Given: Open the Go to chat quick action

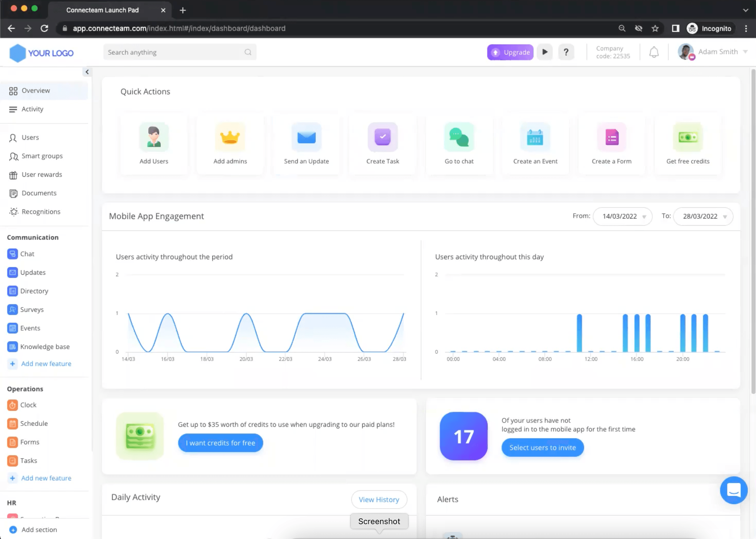Looking at the screenshot, I should [459, 144].
